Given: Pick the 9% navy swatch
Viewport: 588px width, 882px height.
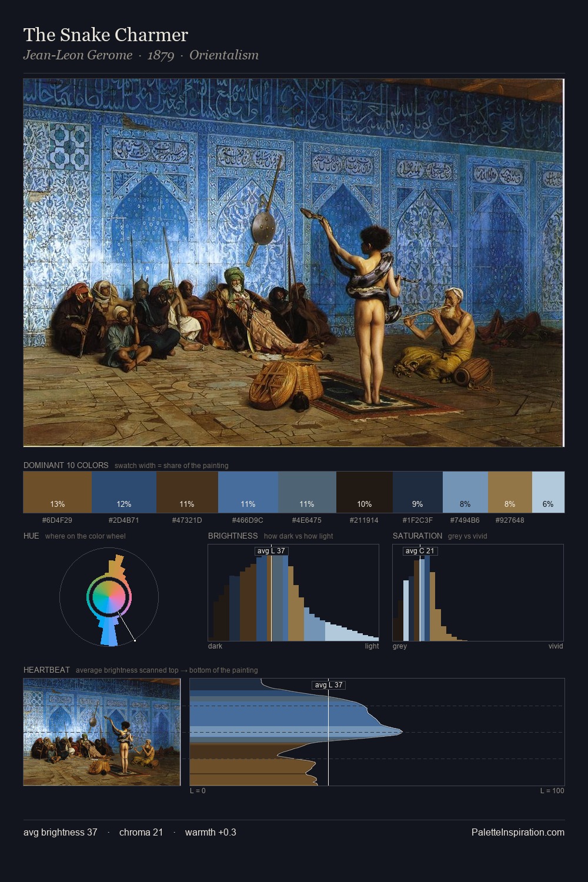Looking at the screenshot, I should click(x=417, y=492).
